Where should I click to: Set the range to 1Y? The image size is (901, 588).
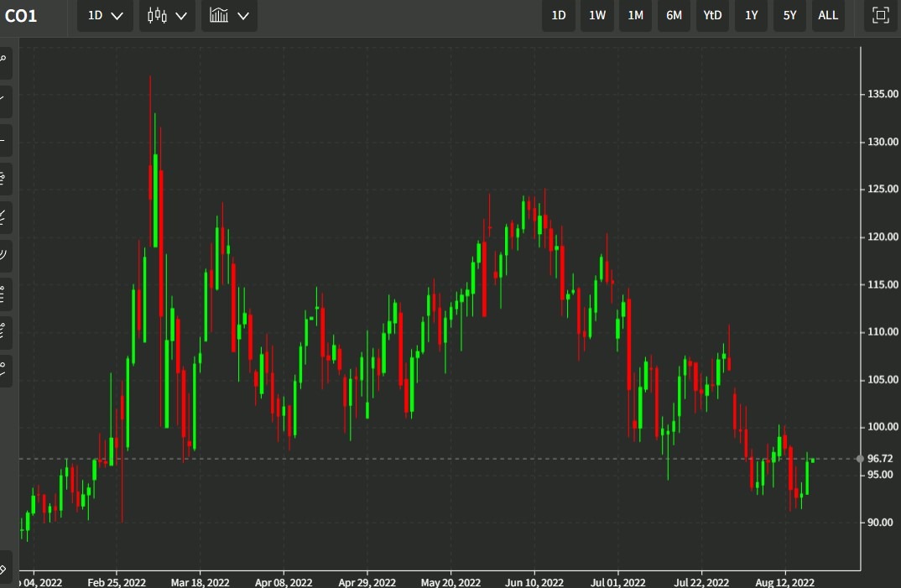tap(751, 16)
